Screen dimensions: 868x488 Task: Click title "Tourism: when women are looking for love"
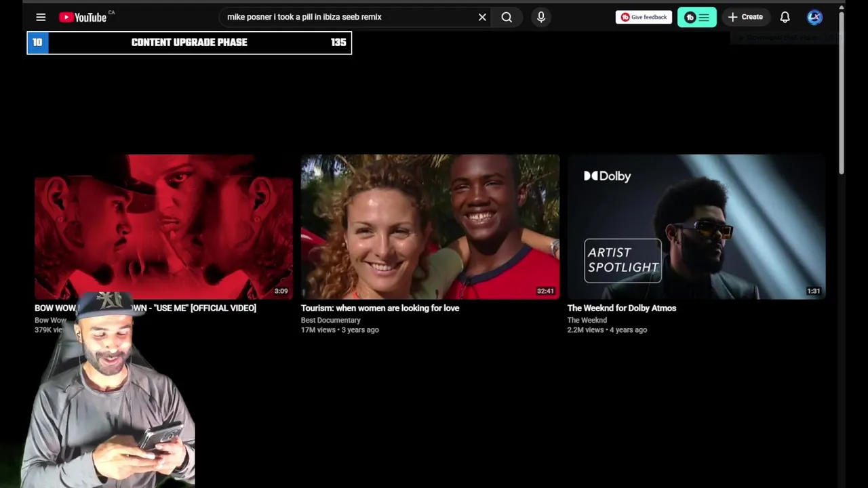[380, 308]
